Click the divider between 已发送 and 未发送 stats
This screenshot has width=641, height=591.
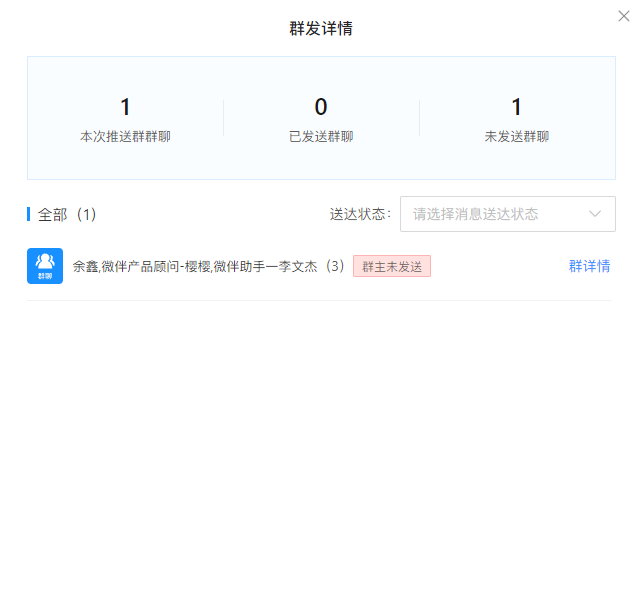(419, 118)
